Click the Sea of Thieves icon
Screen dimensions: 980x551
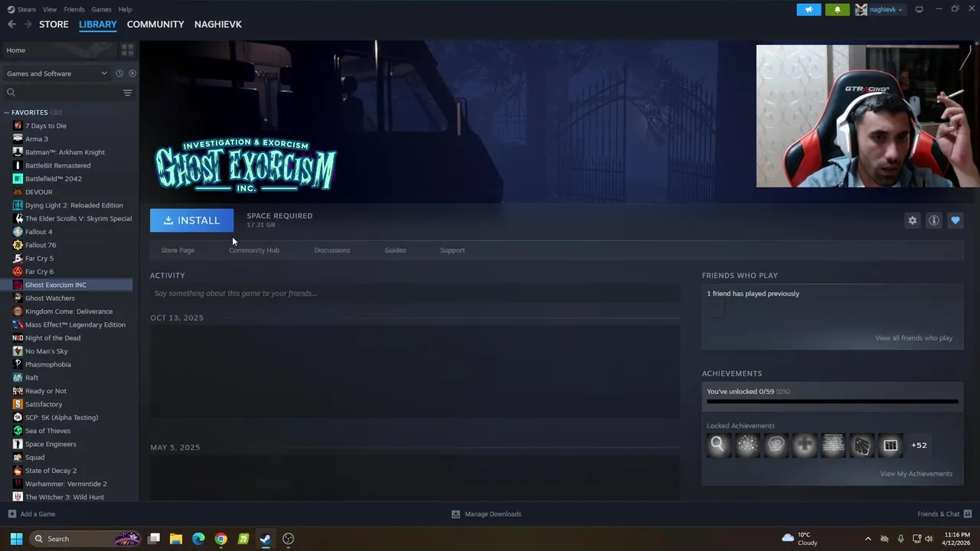click(18, 431)
